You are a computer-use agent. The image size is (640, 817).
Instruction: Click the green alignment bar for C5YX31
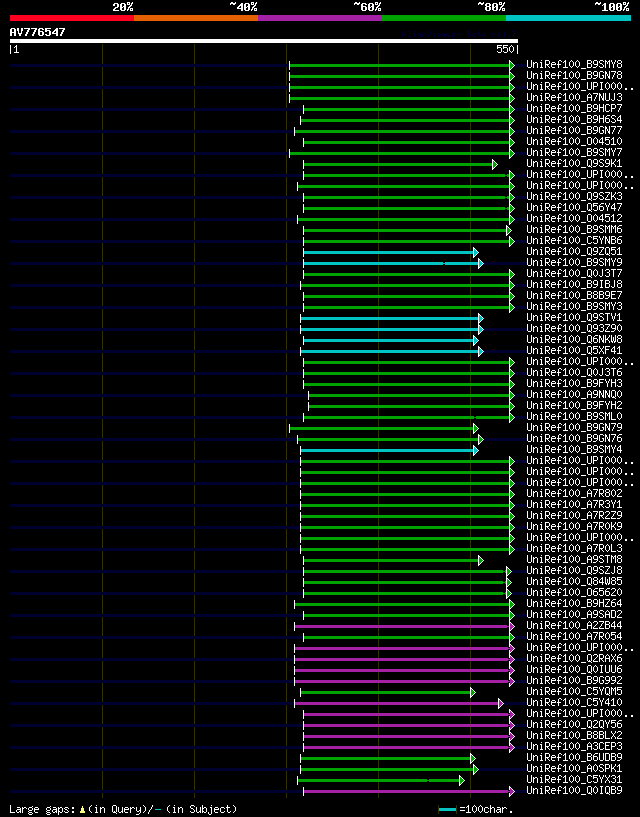(x=379, y=781)
